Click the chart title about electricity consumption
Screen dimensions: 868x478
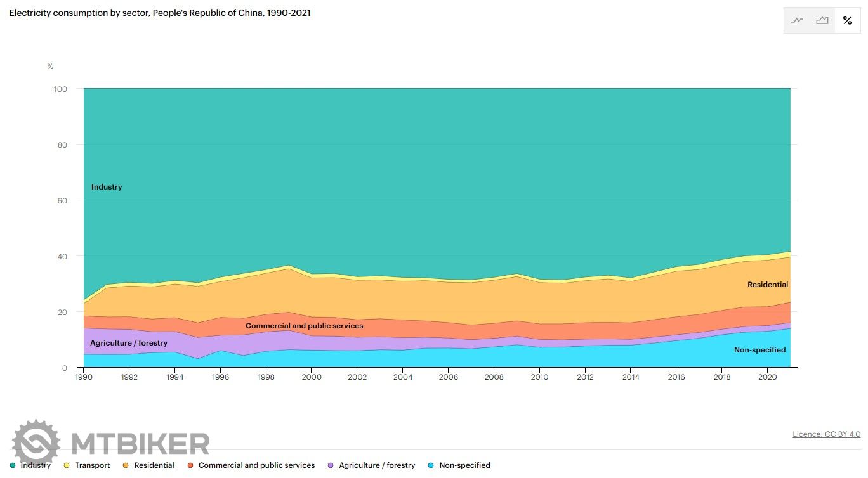point(160,13)
